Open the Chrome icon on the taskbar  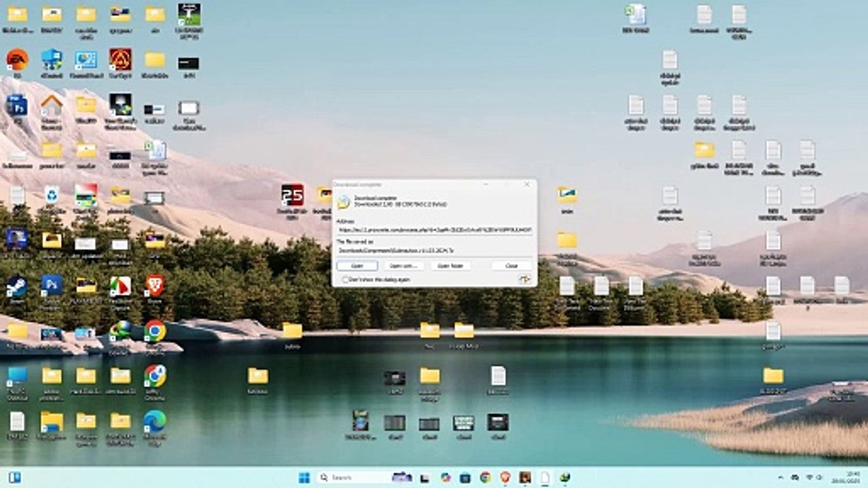pyautogui.click(x=486, y=477)
